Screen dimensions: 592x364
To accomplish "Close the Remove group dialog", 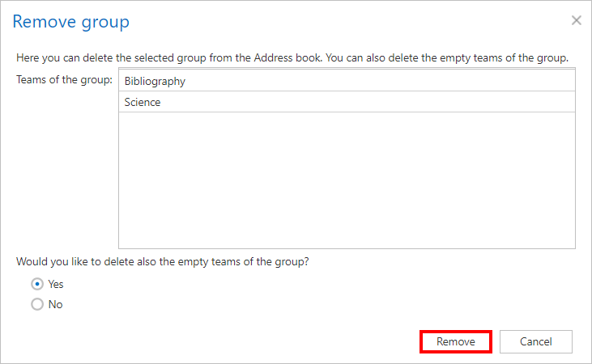I will [576, 21].
